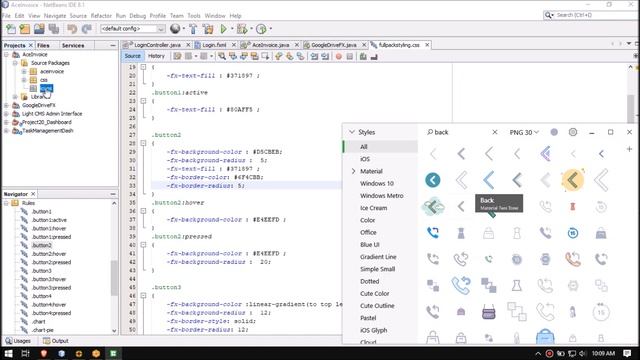Toggle code fold at line 36
This screenshot has width=640, height=360.
[x=143, y=211]
